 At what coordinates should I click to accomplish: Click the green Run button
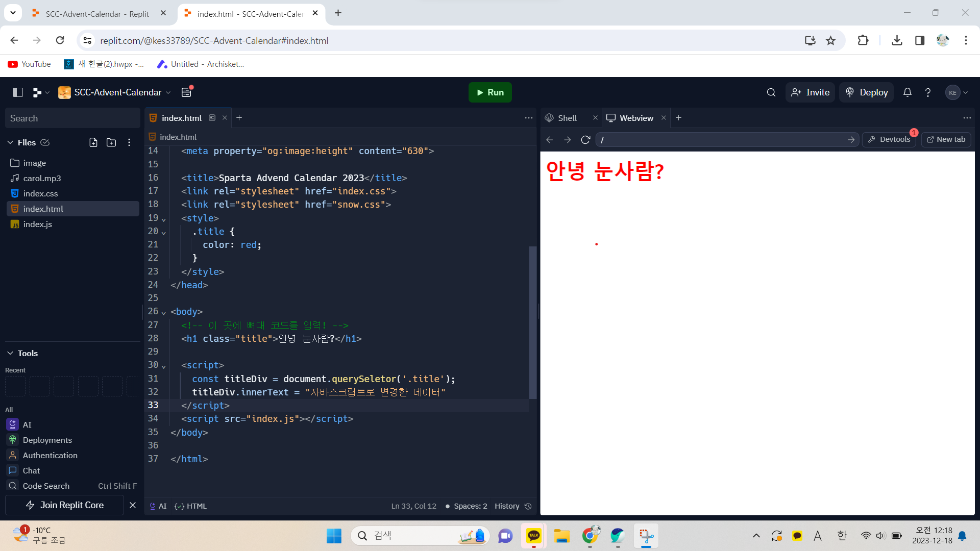click(490, 92)
